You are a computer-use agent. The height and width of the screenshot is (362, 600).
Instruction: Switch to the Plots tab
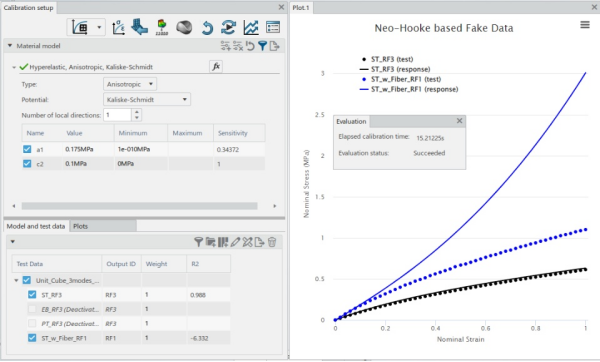(x=80, y=226)
